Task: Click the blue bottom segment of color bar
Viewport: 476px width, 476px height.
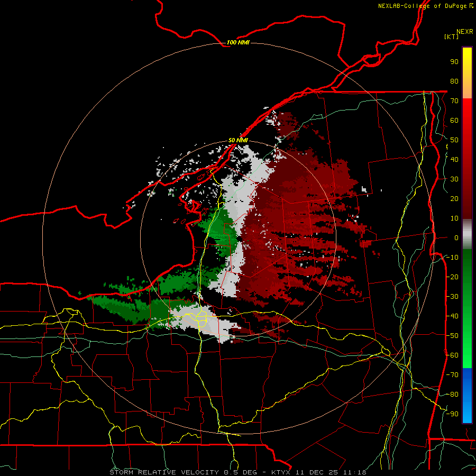Action: 467,395
